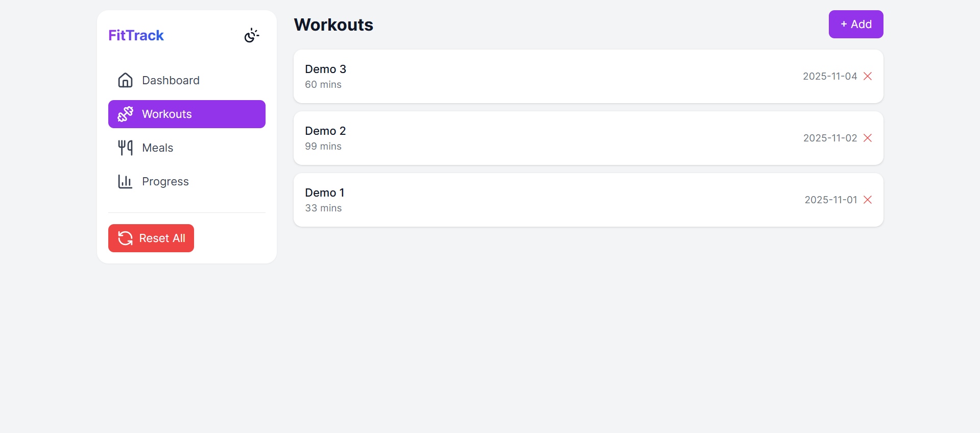Viewport: 980px width, 433px height.
Task: Click the stopwatch icon near FitTrack logo
Action: (251, 35)
